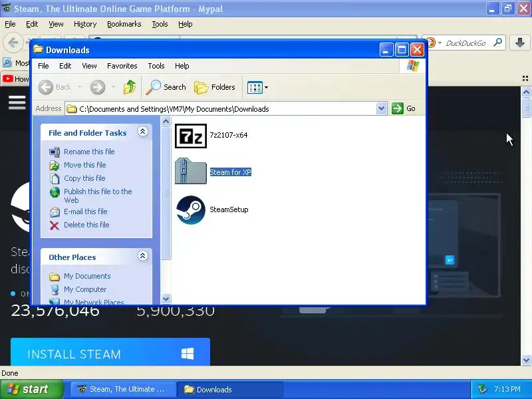Open the Search tool in Downloads window
The width and height of the screenshot is (532, 399).
pos(166,87)
